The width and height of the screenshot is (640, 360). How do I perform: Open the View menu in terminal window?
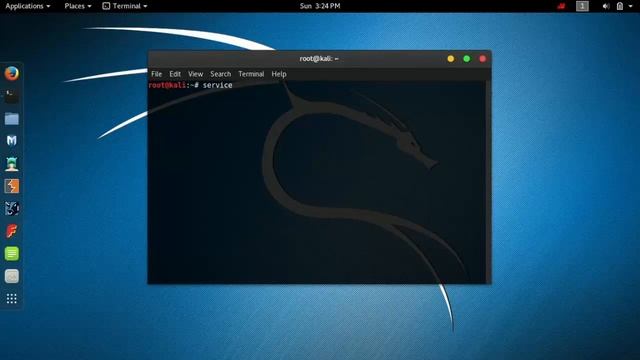click(x=196, y=74)
